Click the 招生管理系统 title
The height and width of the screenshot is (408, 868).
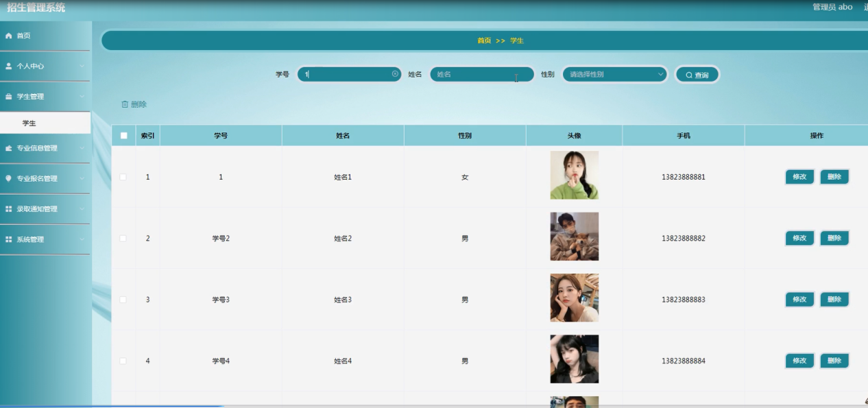click(x=36, y=8)
